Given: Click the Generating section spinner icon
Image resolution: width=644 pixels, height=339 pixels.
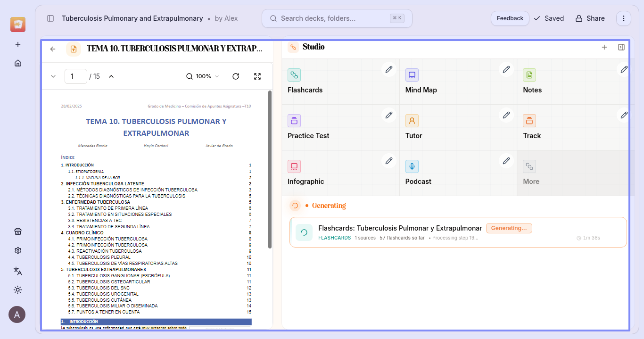Looking at the screenshot, I should pyautogui.click(x=295, y=206).
